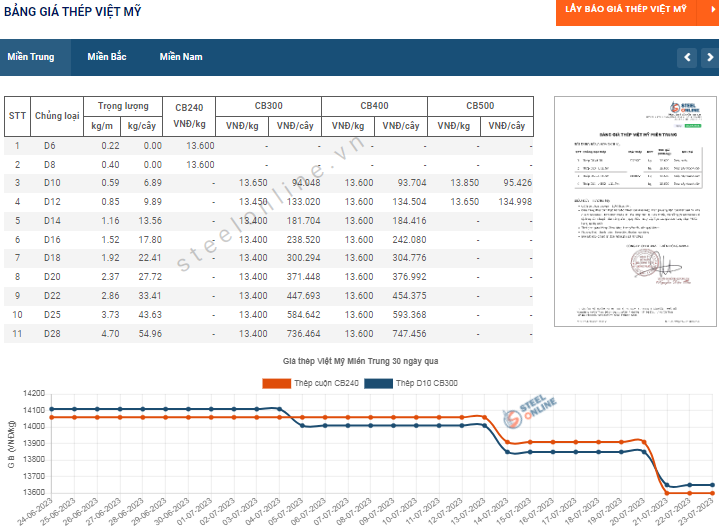Click the STT column header
This screenshot has height=531, width=719.
(17, 116)
